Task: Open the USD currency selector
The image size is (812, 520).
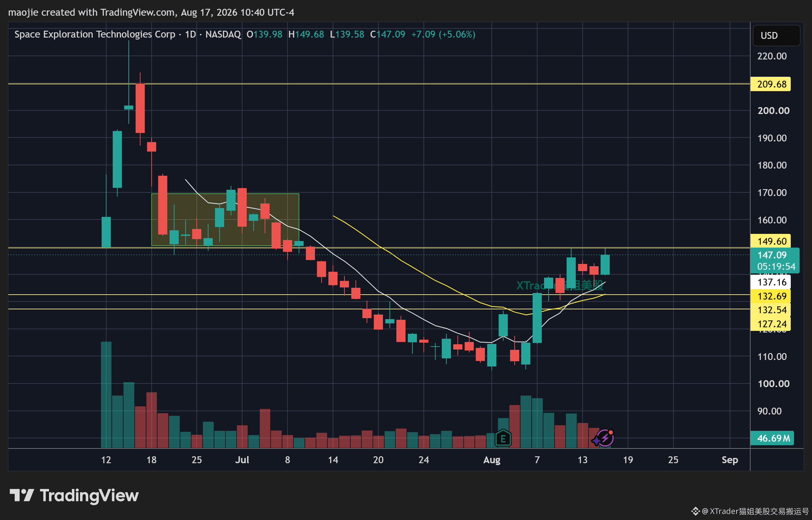Action: coord(776,36)
